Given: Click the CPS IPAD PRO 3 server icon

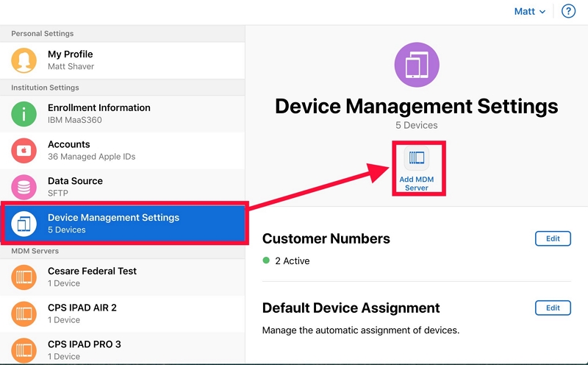Looking at the screenshot, I should coord(24,350).
